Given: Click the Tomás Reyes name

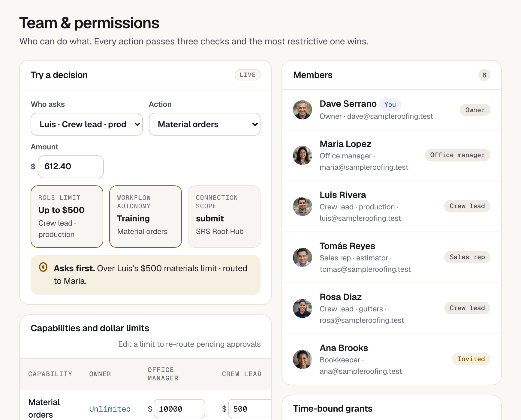Looking at the screenshot, I should click(347, 246).
